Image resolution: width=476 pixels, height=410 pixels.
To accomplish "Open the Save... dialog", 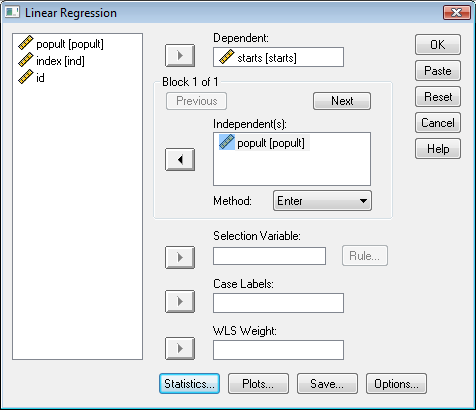I will click(x=327, y=384).
